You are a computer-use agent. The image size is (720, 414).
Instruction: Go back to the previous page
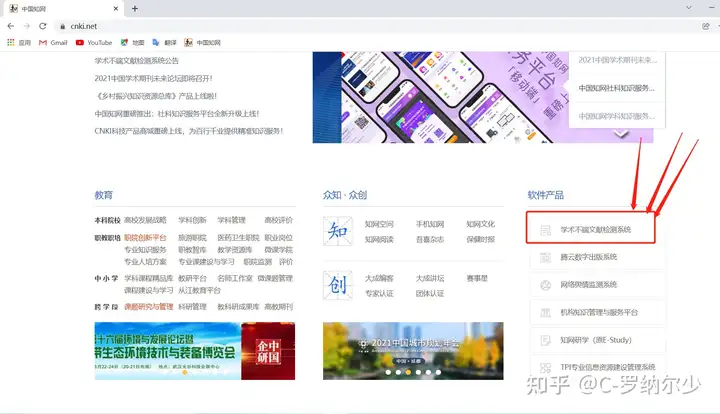tap(11, 26)
